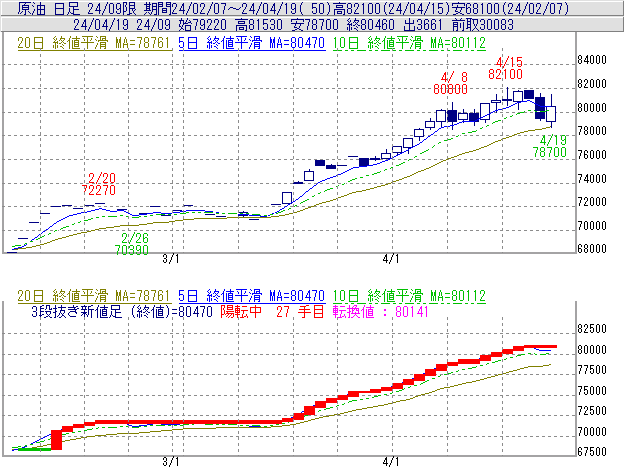
Task: Click the 76000 price axis label
Action: point(592,155)
